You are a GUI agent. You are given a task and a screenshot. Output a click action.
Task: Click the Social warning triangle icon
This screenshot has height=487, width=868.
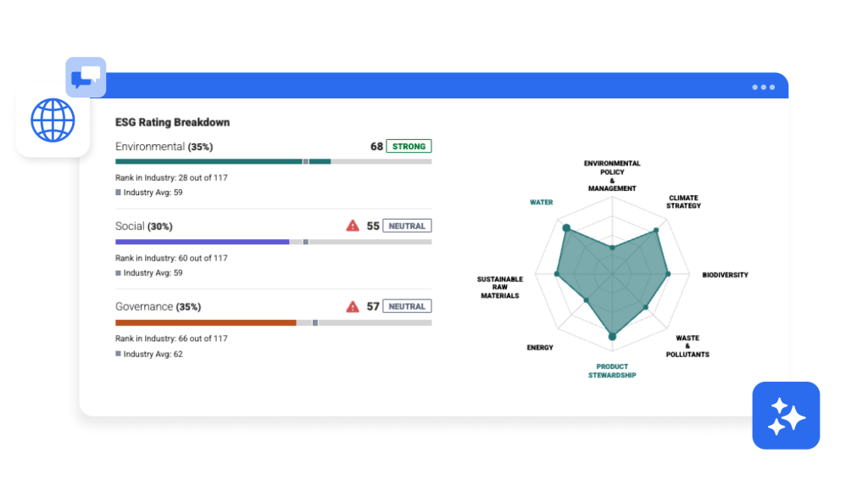(x=353, y=226)
